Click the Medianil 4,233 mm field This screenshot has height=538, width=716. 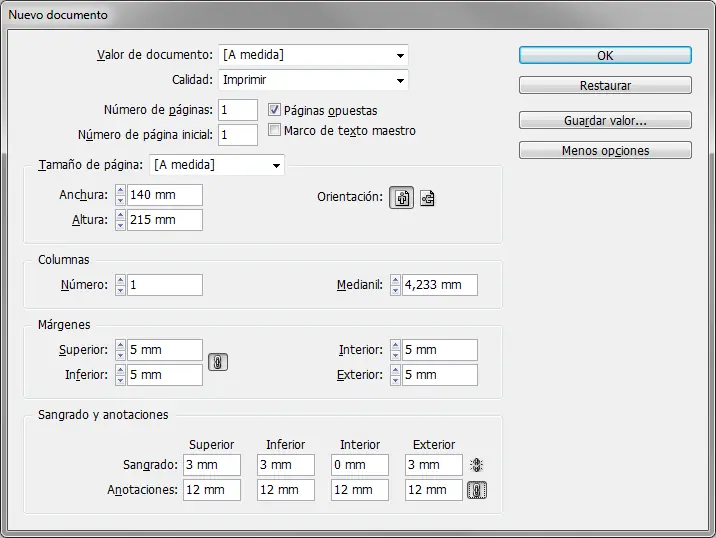point(440,285)
